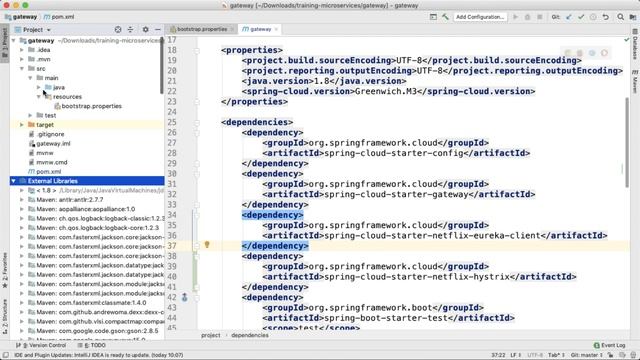The width and height of the screenshot is (640, 360).
Task: Collapse the src folder
Action: pyautogui.click(x=22, y=69)
